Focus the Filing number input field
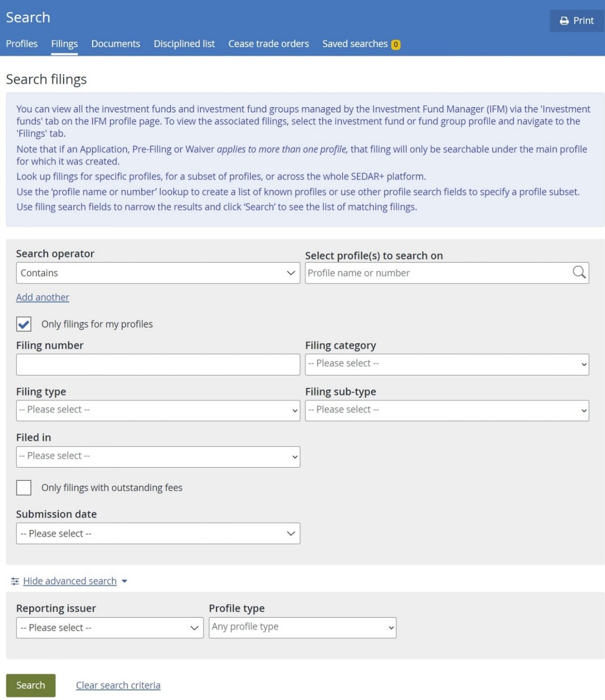This screenshot has height=700, width=605. (x=158, y=365)
